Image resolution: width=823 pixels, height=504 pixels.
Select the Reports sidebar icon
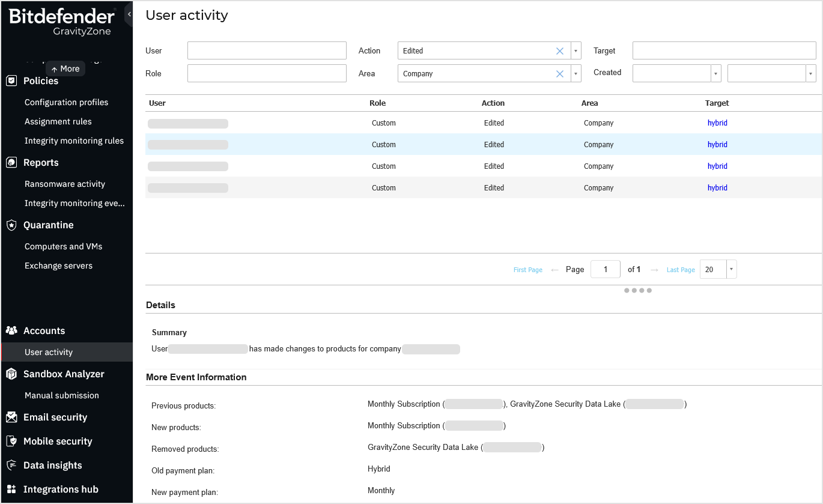pos(12,162)
